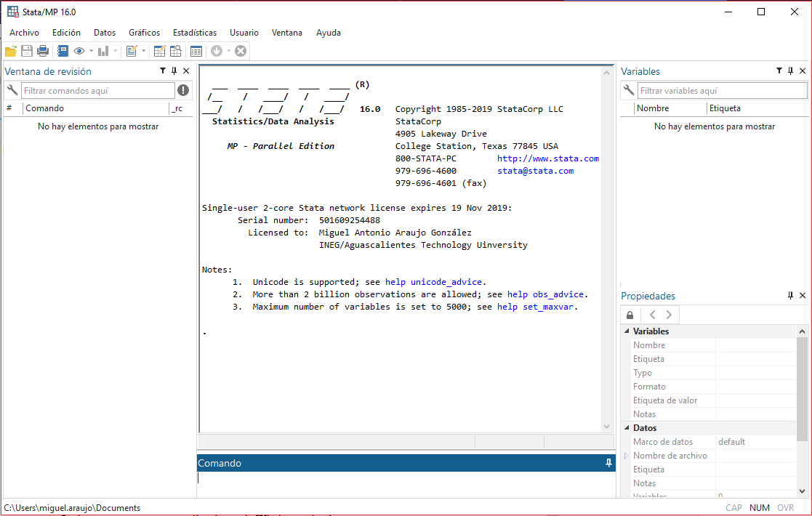Click the Comando column header in review

(x=97, y=108)
